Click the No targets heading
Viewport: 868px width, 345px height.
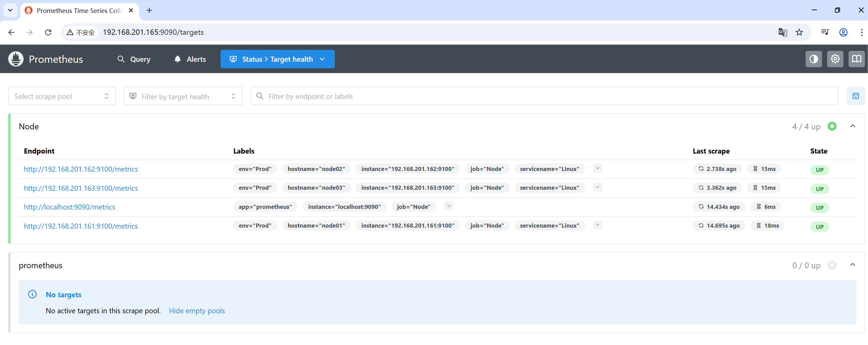click(x=64, y=294)
